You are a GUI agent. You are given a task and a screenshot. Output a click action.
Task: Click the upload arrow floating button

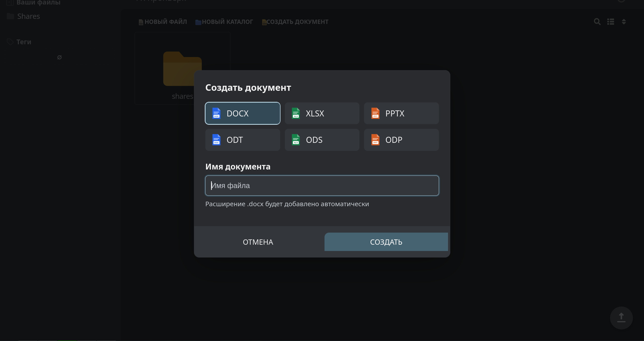pyautogui.click(x=621, y=318)
